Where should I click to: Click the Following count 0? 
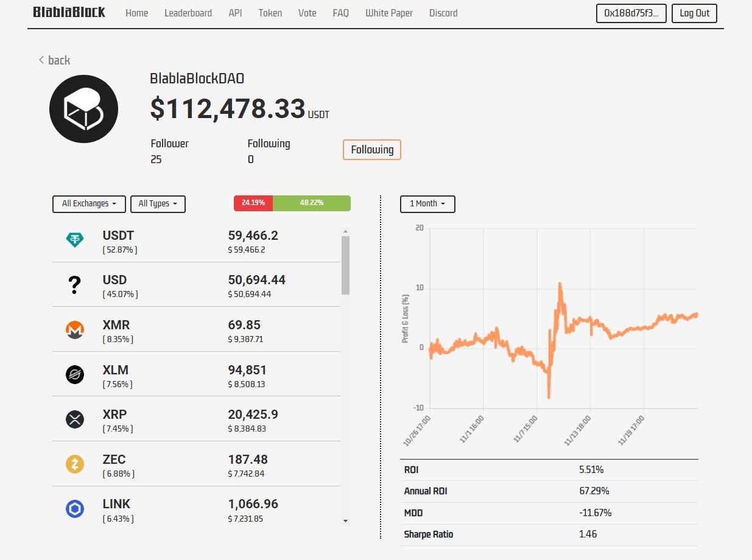251,159
